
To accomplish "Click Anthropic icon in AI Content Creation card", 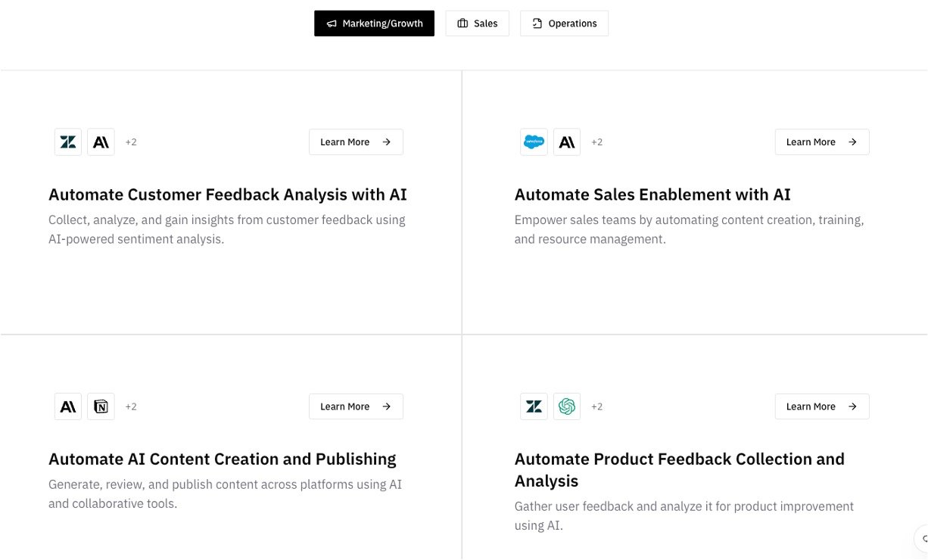I will (x=68, y=407).
